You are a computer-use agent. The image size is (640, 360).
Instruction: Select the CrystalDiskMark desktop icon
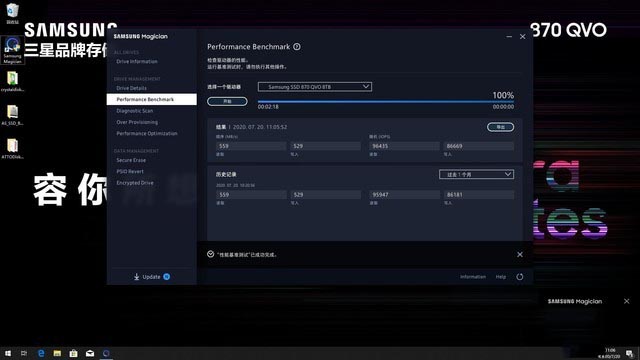tap(12, 82)
